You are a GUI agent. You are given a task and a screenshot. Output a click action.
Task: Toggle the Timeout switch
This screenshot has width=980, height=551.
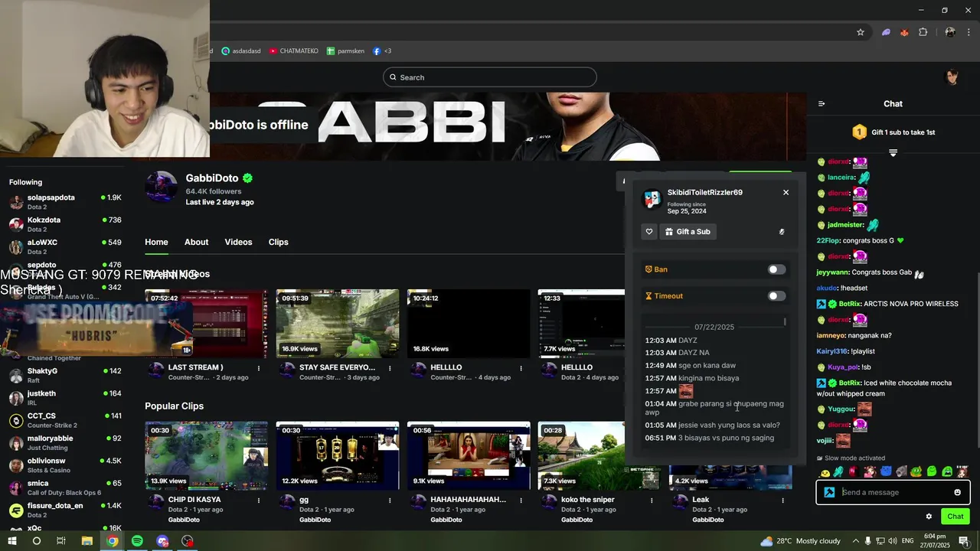tap(776, 296)
